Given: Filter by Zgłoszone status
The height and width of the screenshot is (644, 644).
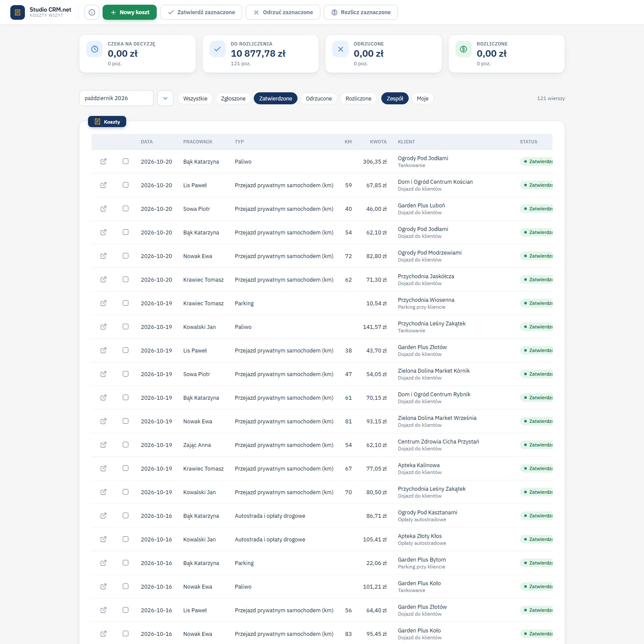Looking at the screenshot, I should point(233,98).
